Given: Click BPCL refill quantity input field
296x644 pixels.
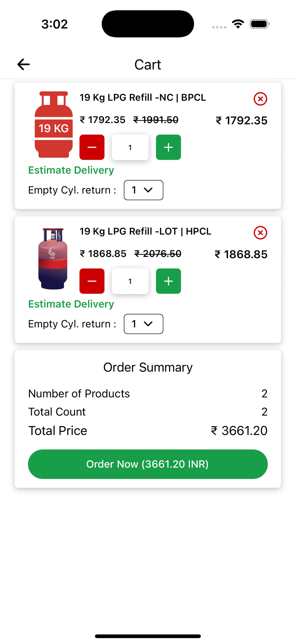Looking at the screenshot, I should [130, 147].
